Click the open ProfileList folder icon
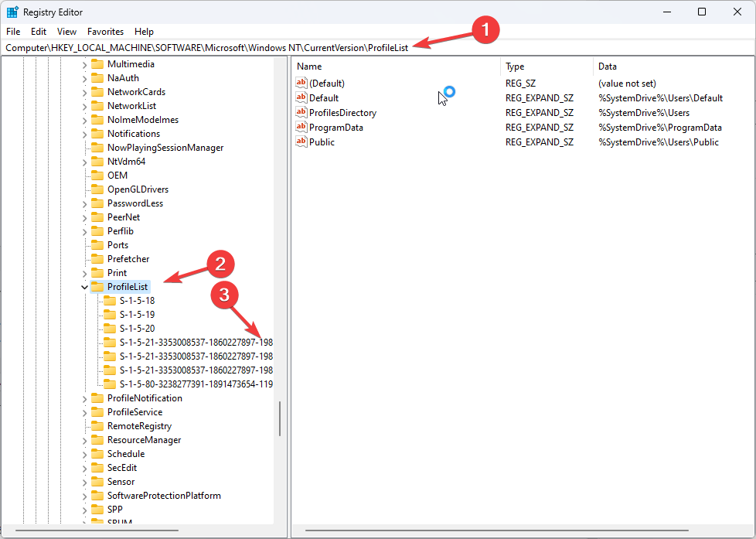The height and width of the screenshot is (539, 756). click(x=97, y=287)
